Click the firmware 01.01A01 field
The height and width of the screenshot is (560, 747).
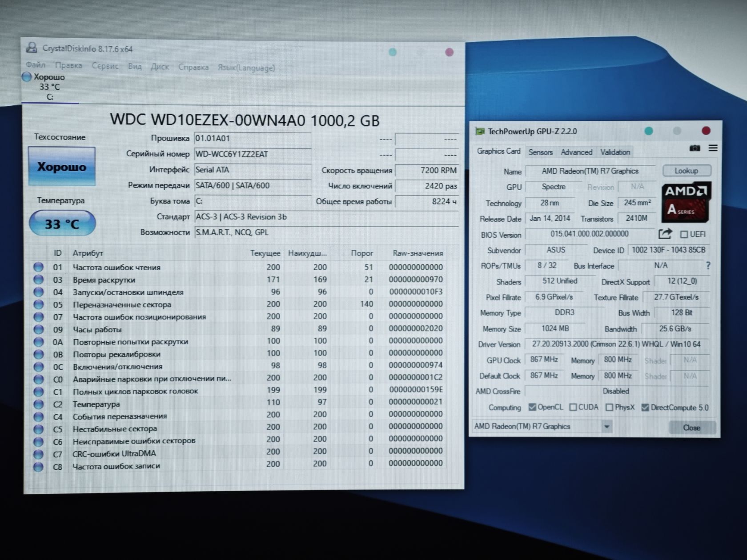click(x=253, y=138)
